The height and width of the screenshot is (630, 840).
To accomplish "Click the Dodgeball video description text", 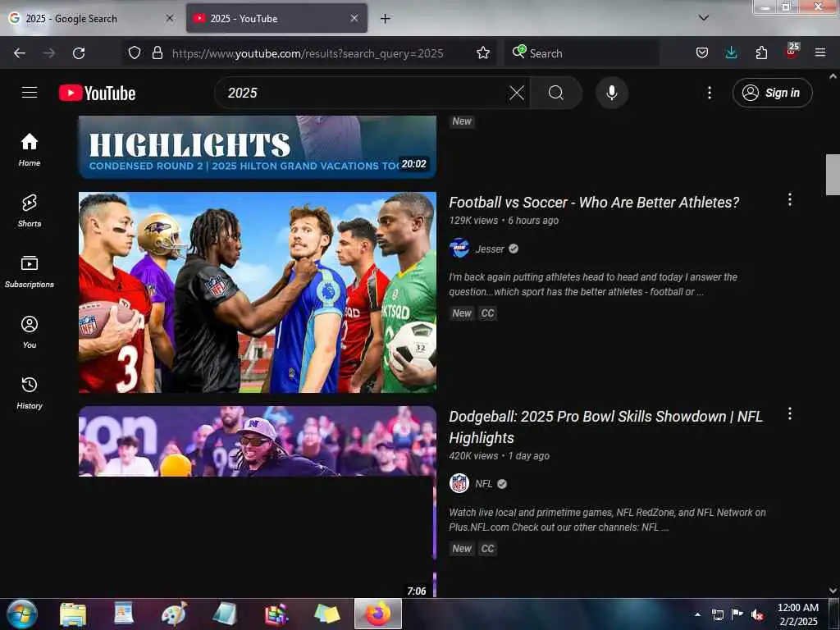I will click(608, 519).
